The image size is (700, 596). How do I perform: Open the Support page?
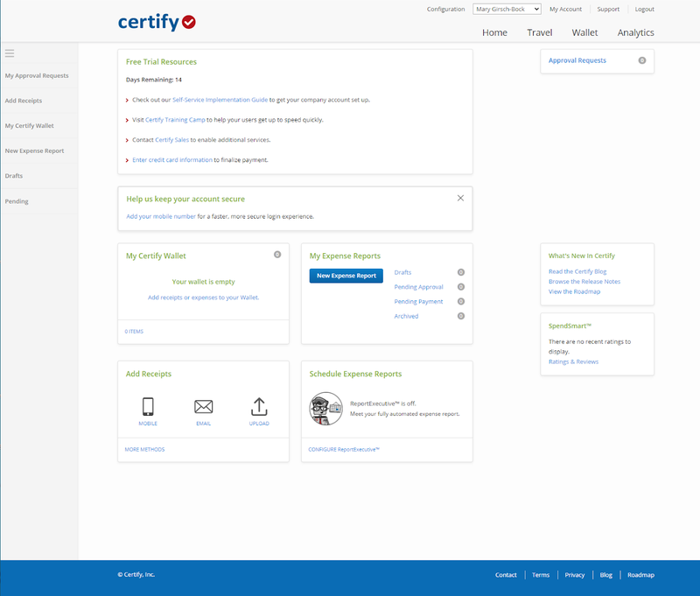[608, 9]
